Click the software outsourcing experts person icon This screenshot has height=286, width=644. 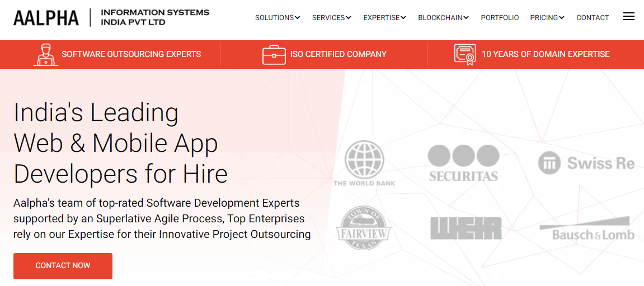(x=45, y=55)
